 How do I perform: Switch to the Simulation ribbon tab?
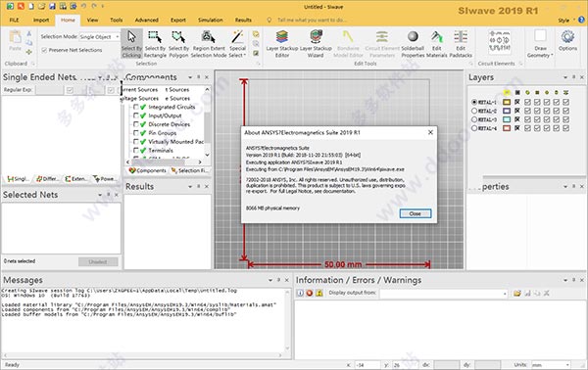[x=210, y=20]
